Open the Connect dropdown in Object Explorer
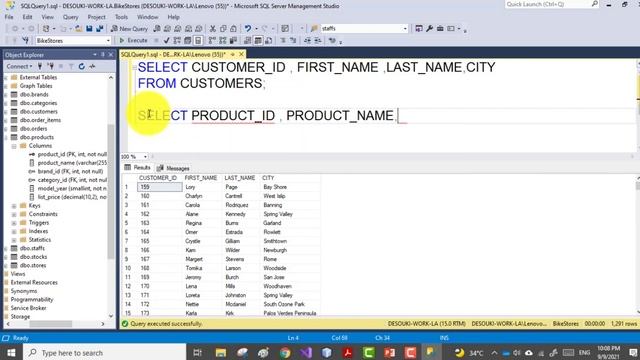Screen dimensions: 640x360 pos(19,66)
